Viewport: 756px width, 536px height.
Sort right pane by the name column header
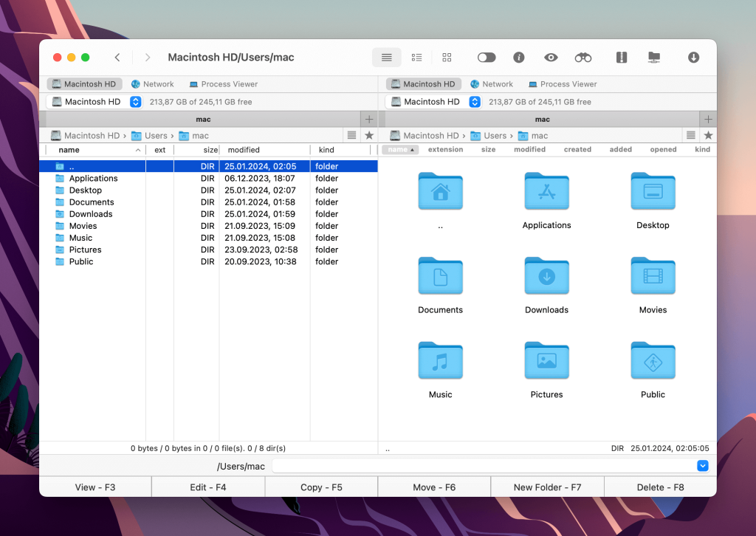399,149
